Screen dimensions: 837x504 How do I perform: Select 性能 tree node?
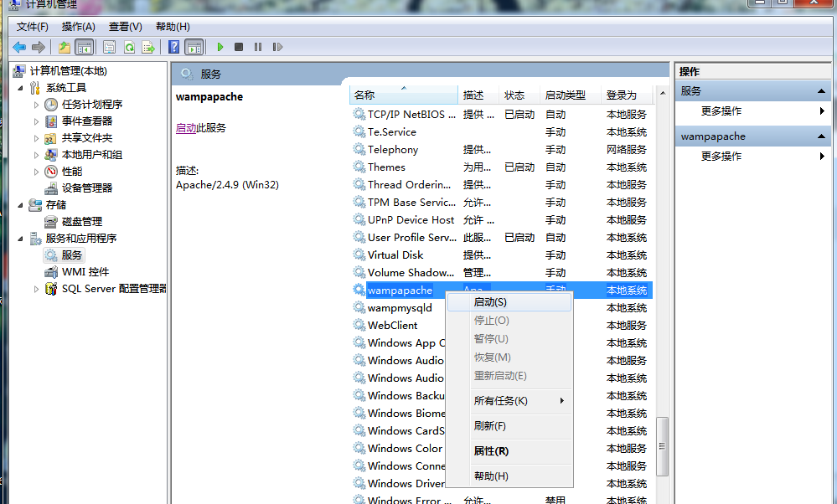click(x=72, y=172)
